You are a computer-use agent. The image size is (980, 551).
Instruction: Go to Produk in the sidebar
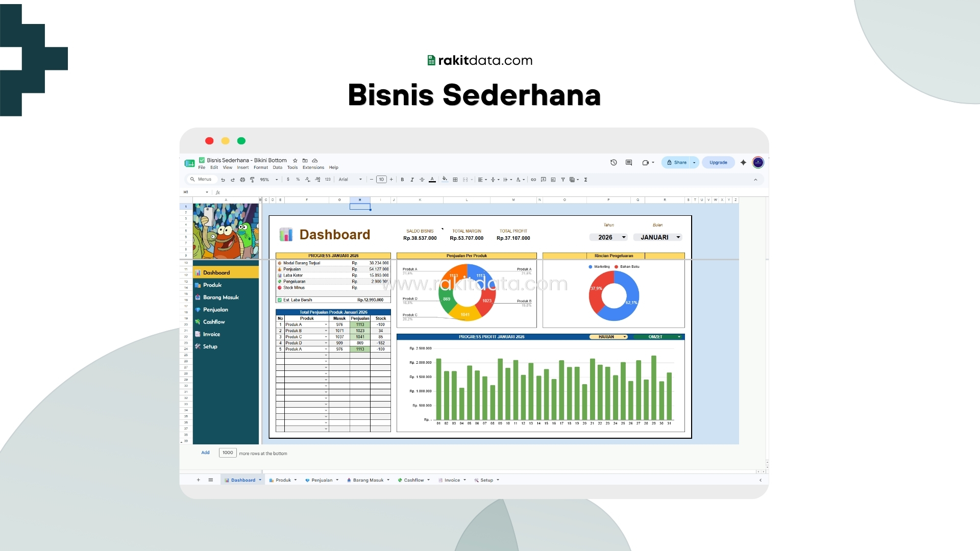point(212,285)
